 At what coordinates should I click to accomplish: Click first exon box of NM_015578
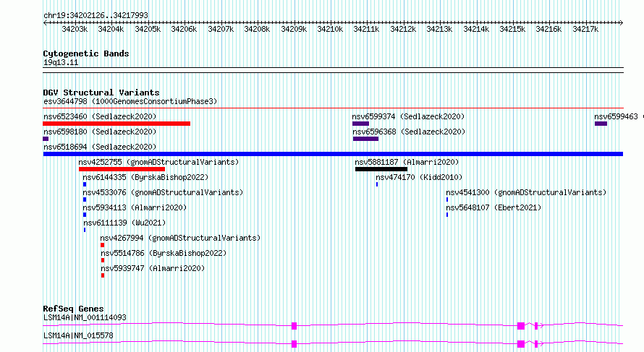pos(294,344)
